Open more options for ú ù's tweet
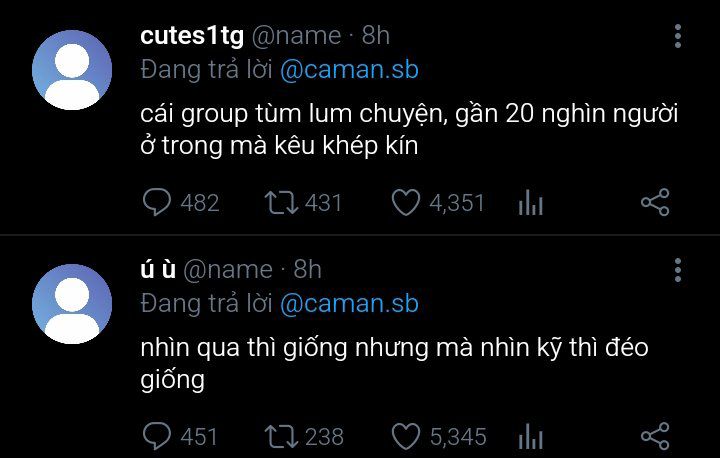The width and height of the screenshot is (720, 458). pos(678,270)
